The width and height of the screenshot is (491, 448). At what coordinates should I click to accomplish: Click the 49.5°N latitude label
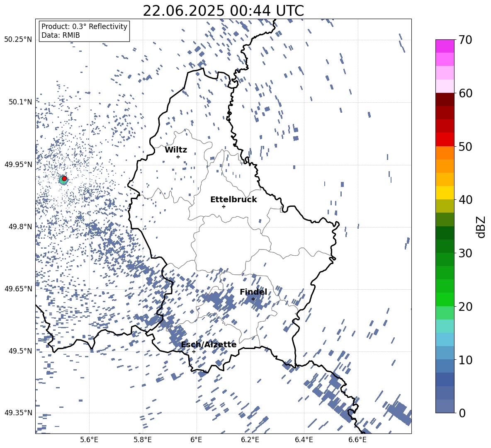21,351
